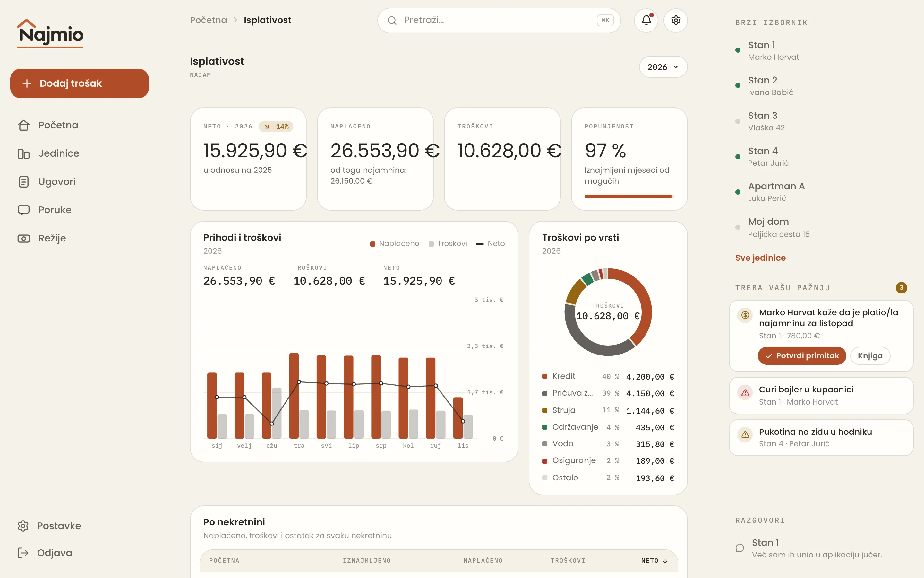Click Početna breadcrumb link
924x578 pixels.
pos(208,20)
